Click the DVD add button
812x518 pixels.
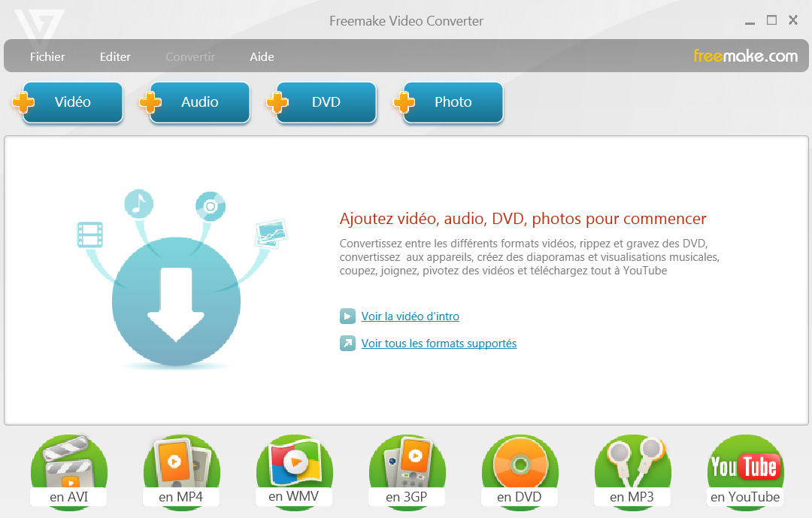[x=322, y=102]
